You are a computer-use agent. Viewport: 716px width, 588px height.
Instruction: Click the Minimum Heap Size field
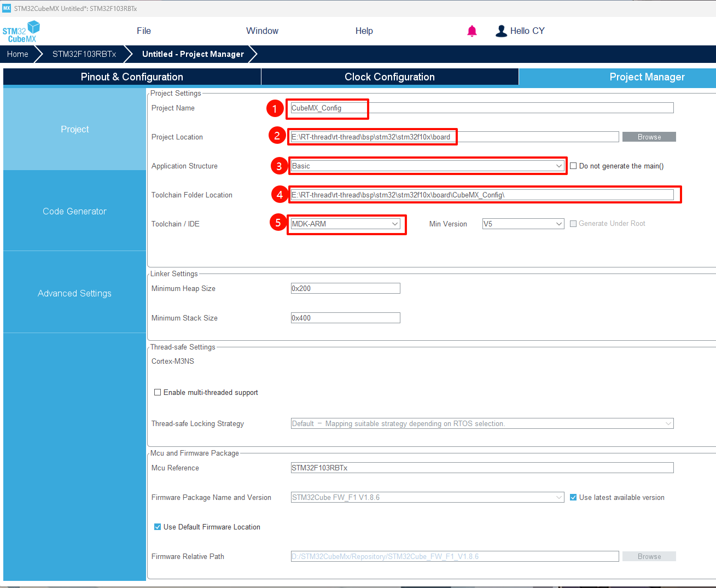pyautogui.click(x=345, y=288)
